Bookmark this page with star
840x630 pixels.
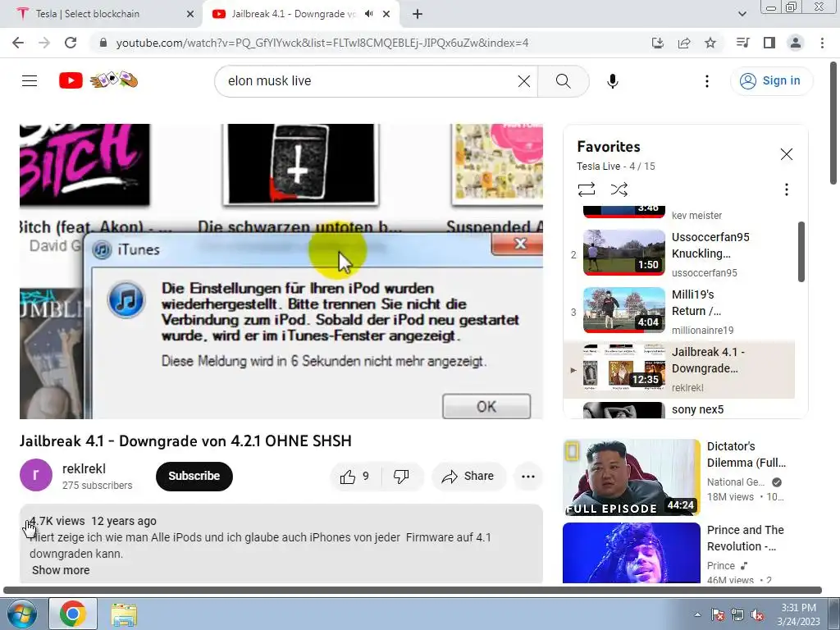[x=710, y=43]
